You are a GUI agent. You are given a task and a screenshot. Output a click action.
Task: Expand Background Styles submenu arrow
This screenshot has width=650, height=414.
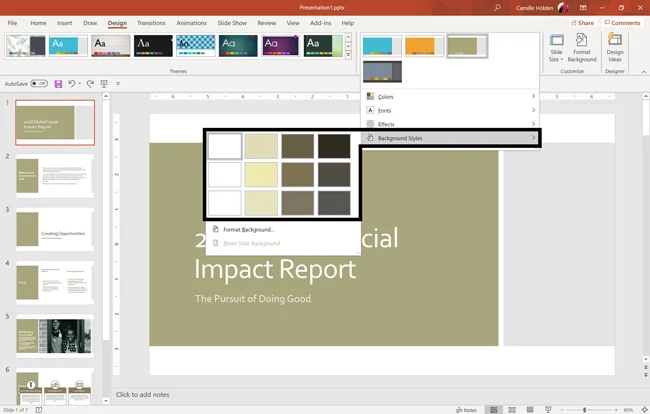coord(533,138)
